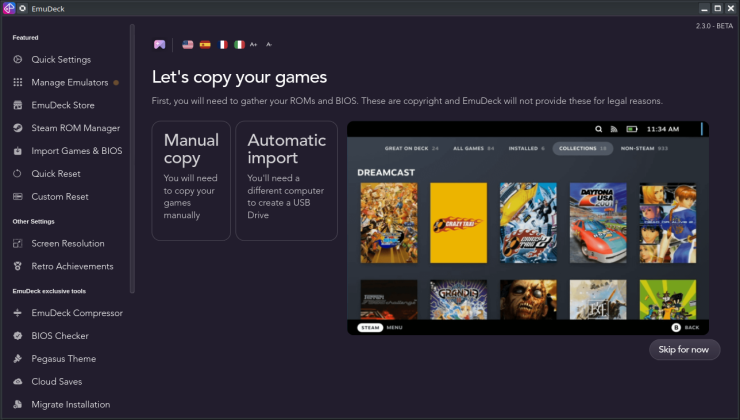Click the pink game mode controller icon
Viewport: 740px width, 420px height.
pos(159,45)
